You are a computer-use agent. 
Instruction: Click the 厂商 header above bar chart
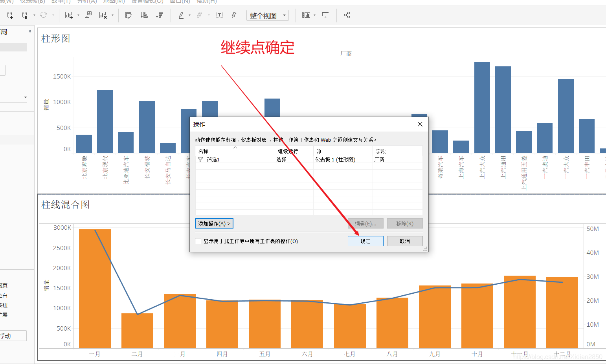click(x=346, y=54)
